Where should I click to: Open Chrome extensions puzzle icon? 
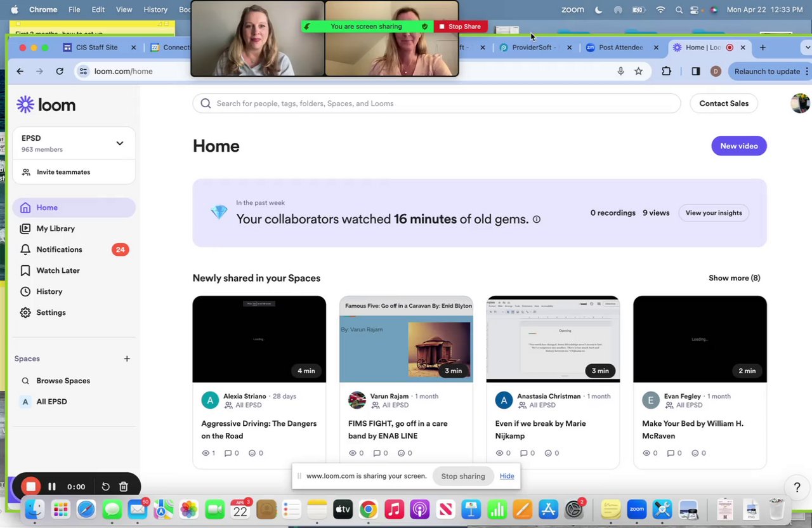666,71
